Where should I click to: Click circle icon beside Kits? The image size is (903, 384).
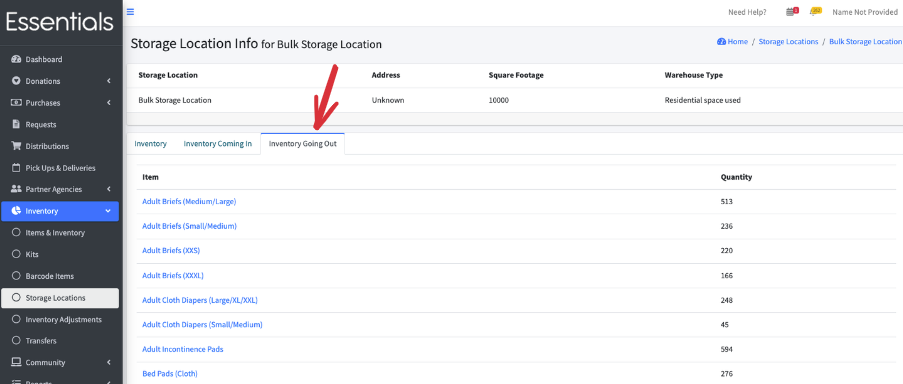16,254
